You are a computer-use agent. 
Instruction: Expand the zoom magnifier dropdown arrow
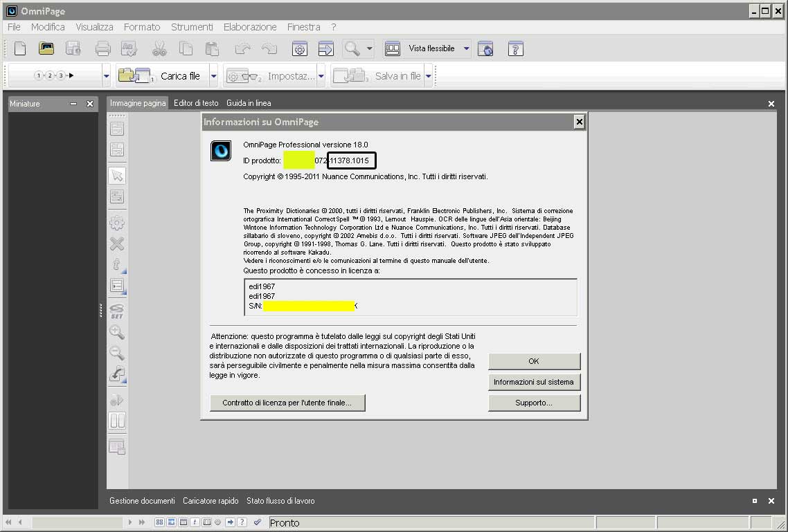click(369, 48)
